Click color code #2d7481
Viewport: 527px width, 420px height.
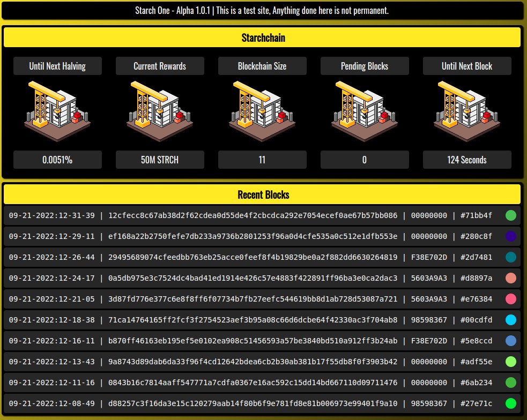tap(476, 257)
